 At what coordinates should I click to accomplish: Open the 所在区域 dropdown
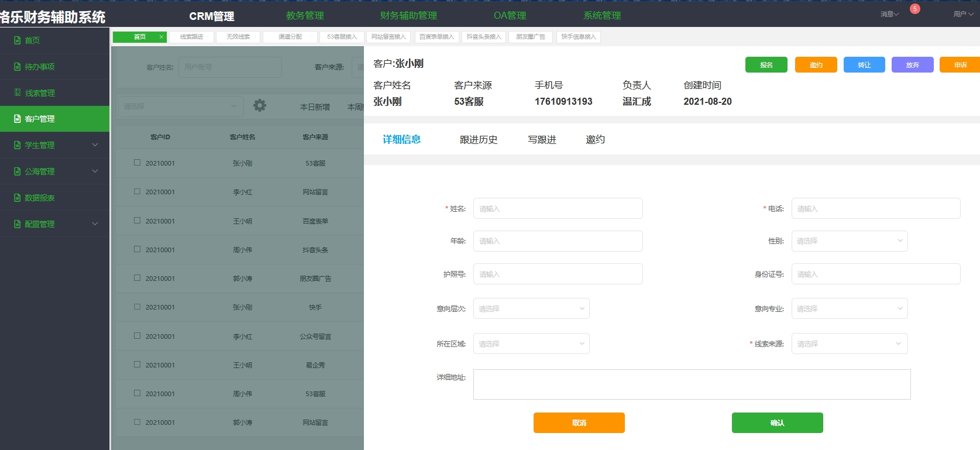pos(531,343)
